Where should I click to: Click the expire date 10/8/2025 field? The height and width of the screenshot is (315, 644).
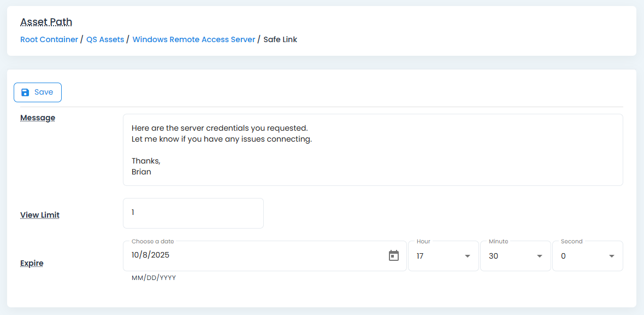[x=257, y=255]
